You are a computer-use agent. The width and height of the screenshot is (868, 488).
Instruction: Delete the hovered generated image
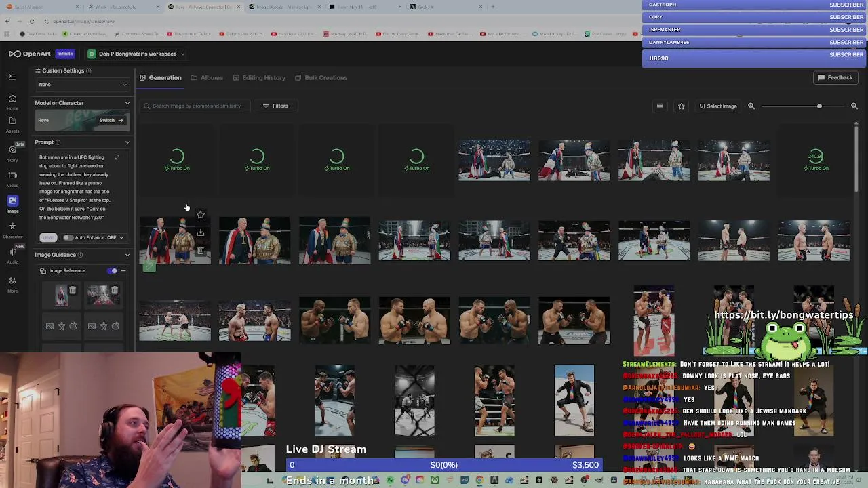click(200, 250)
